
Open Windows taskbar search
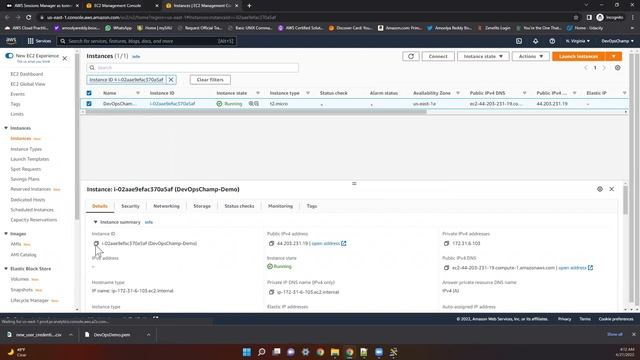[262, 352]
